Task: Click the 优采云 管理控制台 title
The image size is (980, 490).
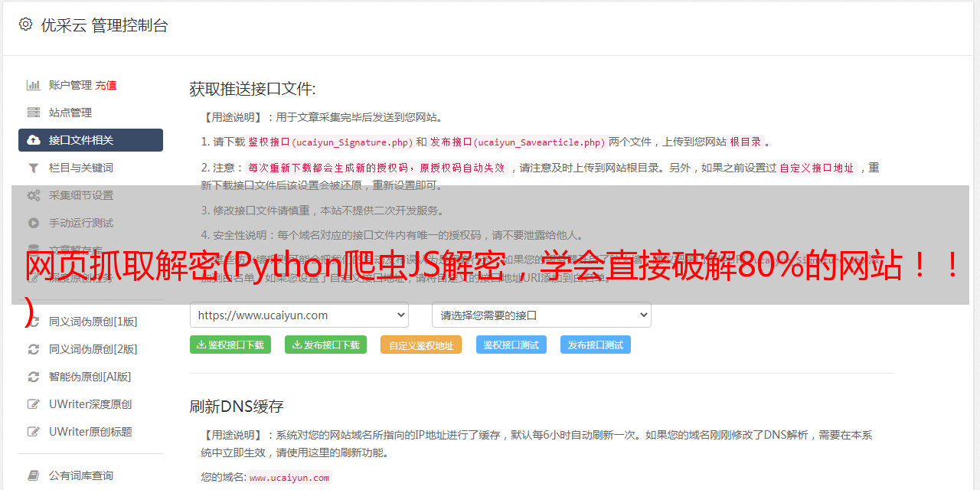Action: coord(104,25)
